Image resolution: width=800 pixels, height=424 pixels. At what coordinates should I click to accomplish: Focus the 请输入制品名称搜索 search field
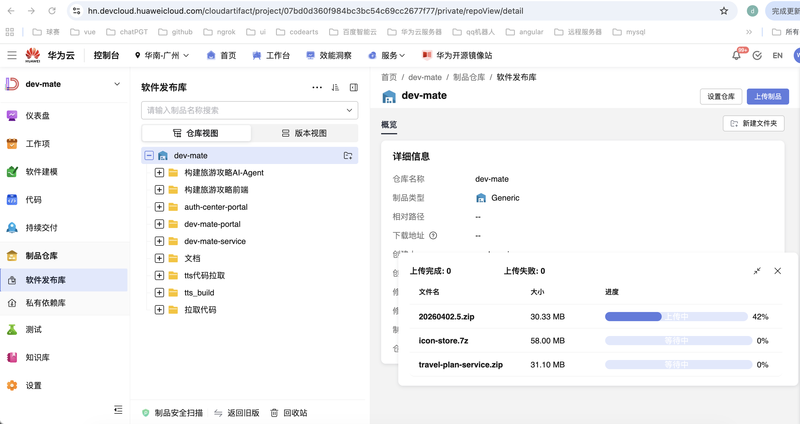[x=249, y=110]
